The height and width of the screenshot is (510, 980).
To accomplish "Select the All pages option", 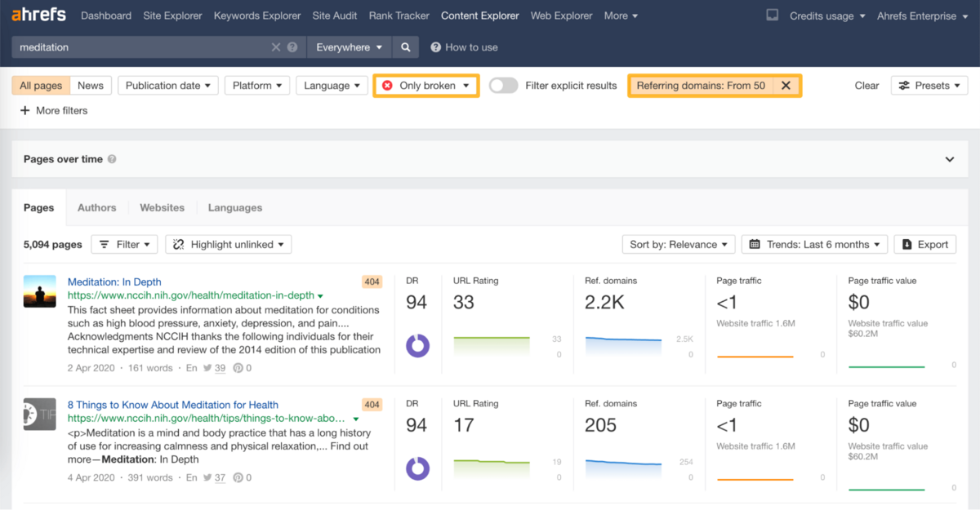I will (x=41, y=86).
